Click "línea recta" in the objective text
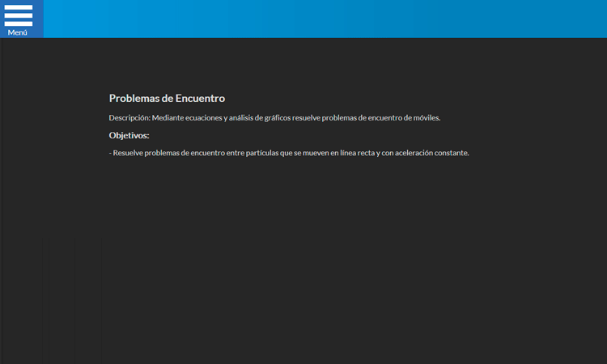The image size is (607, 364). pyautogui.click(x=357, y=153)
